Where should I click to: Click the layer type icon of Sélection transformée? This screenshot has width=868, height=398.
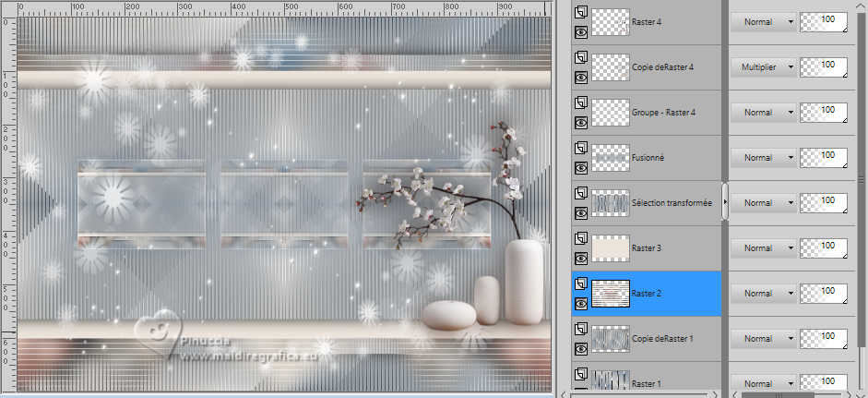point(581,193)
